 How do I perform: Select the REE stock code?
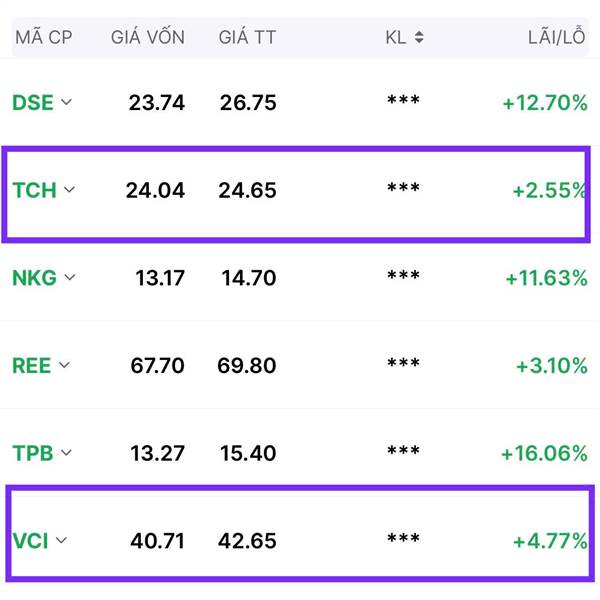[x=32, y=365]
